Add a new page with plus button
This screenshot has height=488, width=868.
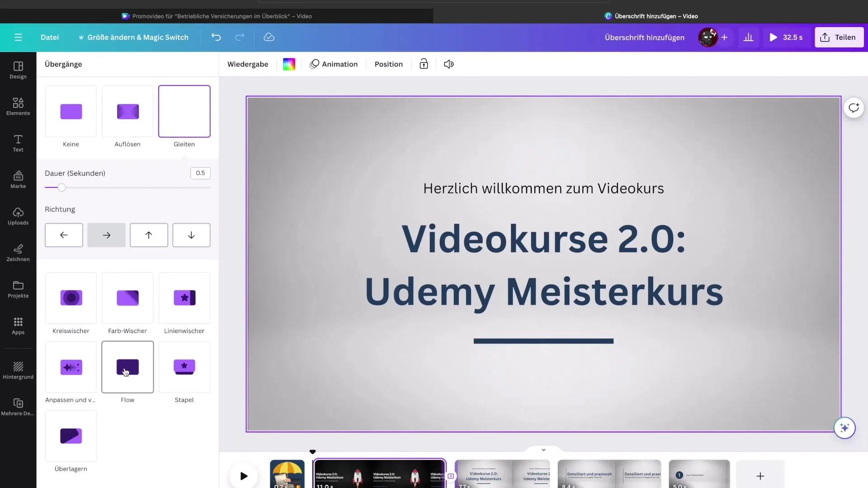click(x=760, y=476)
